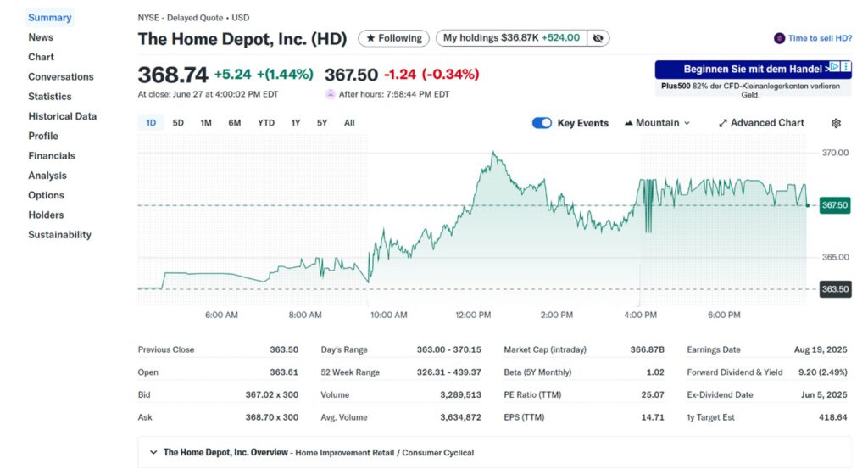Open the Mountain chart type dropdown
Screen dimensions: 868x475
[657, 123]
